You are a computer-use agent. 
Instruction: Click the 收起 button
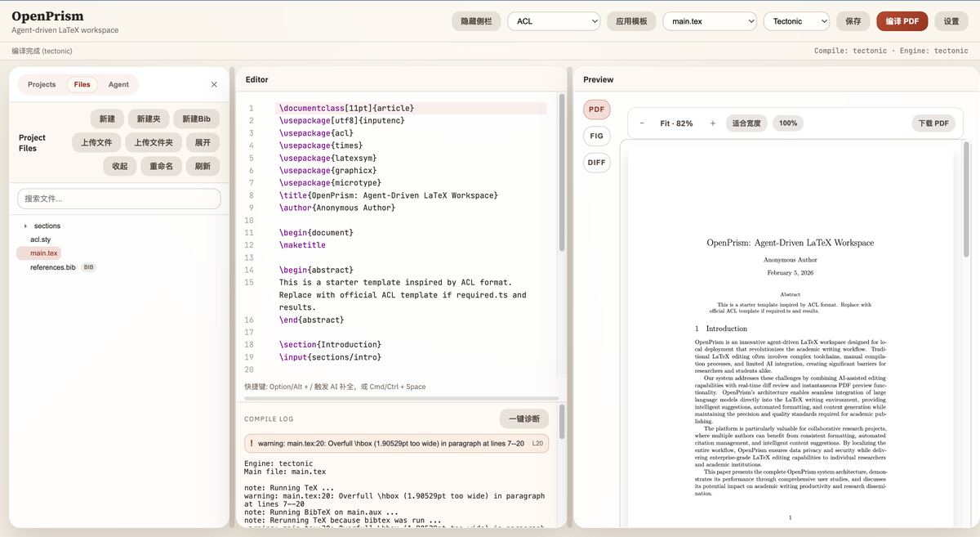point(120,166)
